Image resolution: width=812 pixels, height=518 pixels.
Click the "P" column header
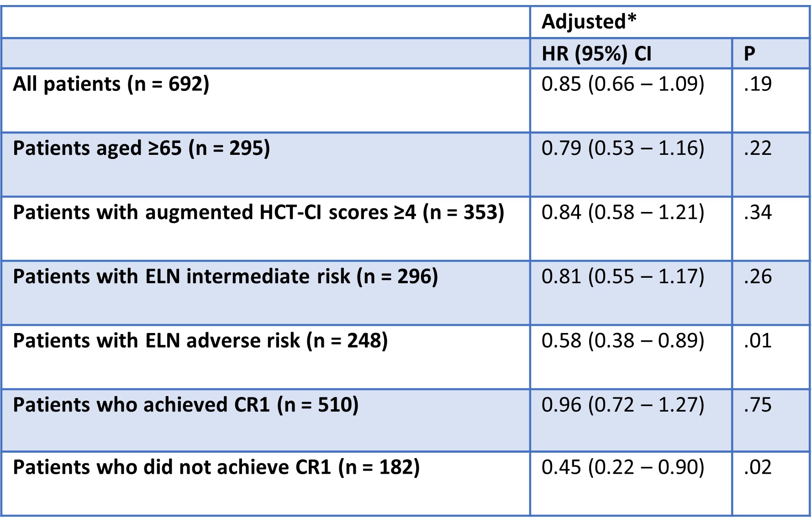(x=749, y=54)
